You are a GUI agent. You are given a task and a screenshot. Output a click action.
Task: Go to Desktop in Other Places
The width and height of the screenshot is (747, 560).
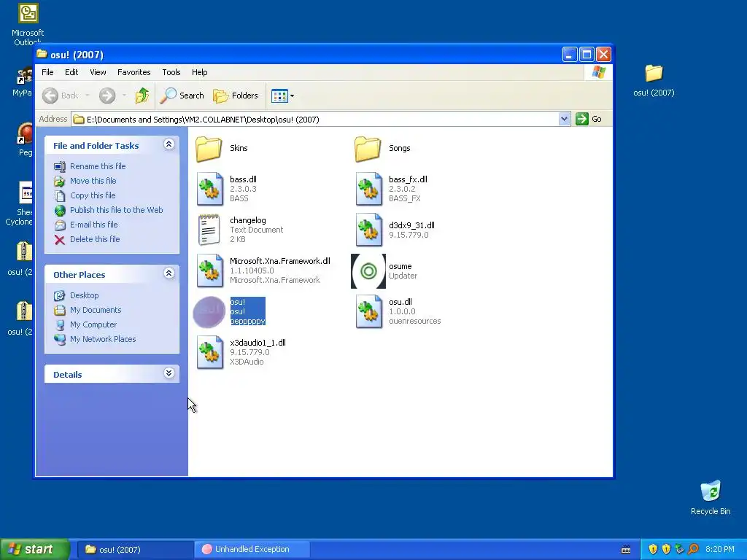pos(85,296)
